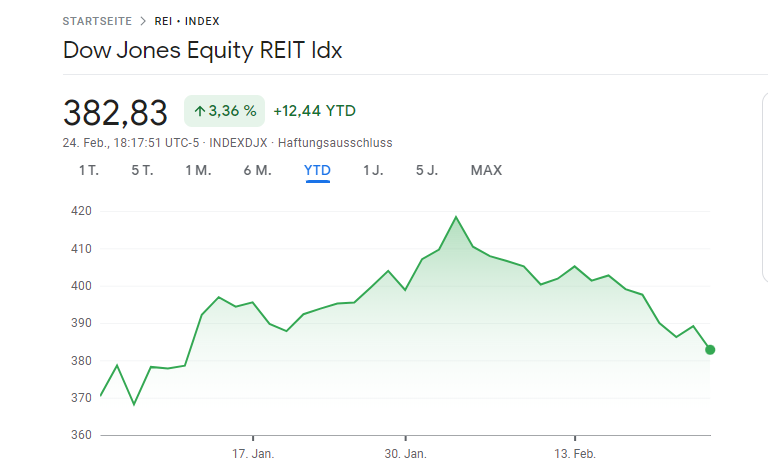768x472 pixels.
Task: Click the INDEXDJX exchange label
Action: pyautogui.click(x=238, y=143)
